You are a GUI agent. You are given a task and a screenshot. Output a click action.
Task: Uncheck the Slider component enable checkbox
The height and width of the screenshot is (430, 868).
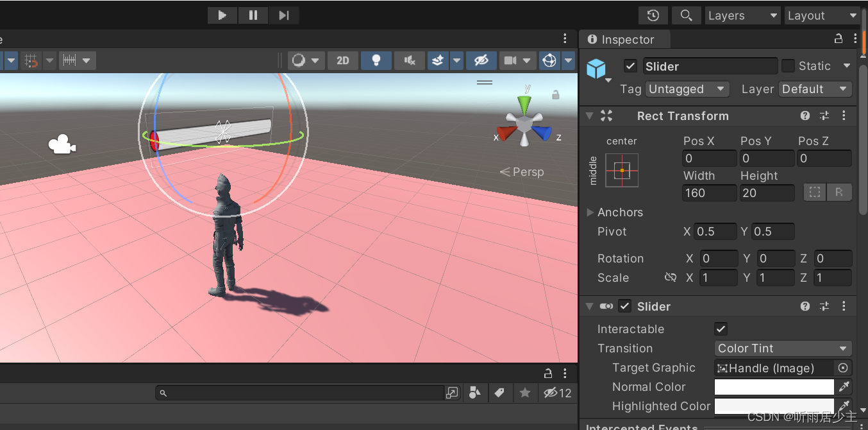pos(624,306)
